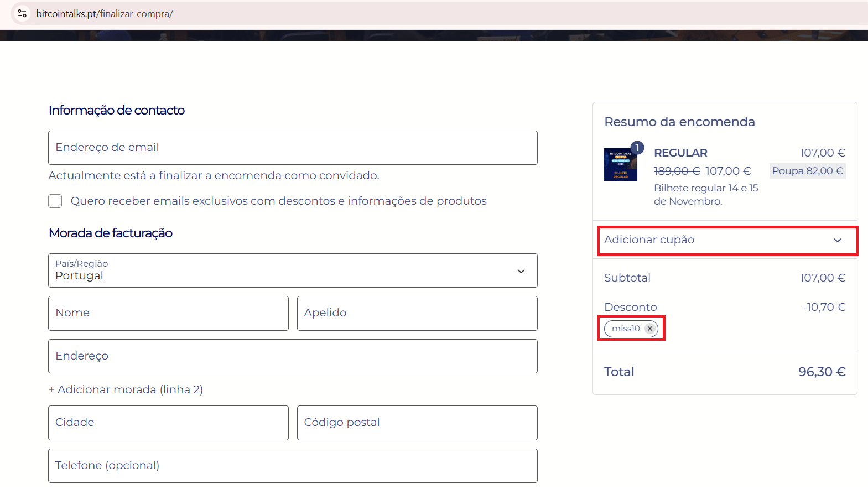This screenshot has height=489, width=868.
Task: Click the site info icon in address bar
Action: click(x=22, y=13)
